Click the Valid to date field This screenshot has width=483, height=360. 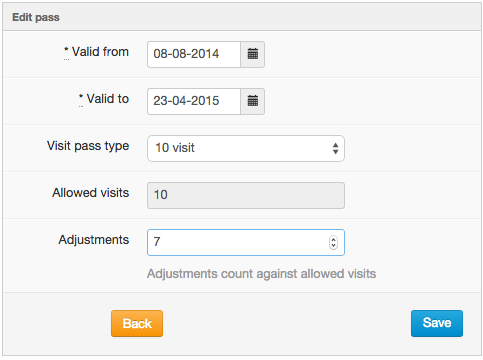pyautogui.click(x=194, y=101)
